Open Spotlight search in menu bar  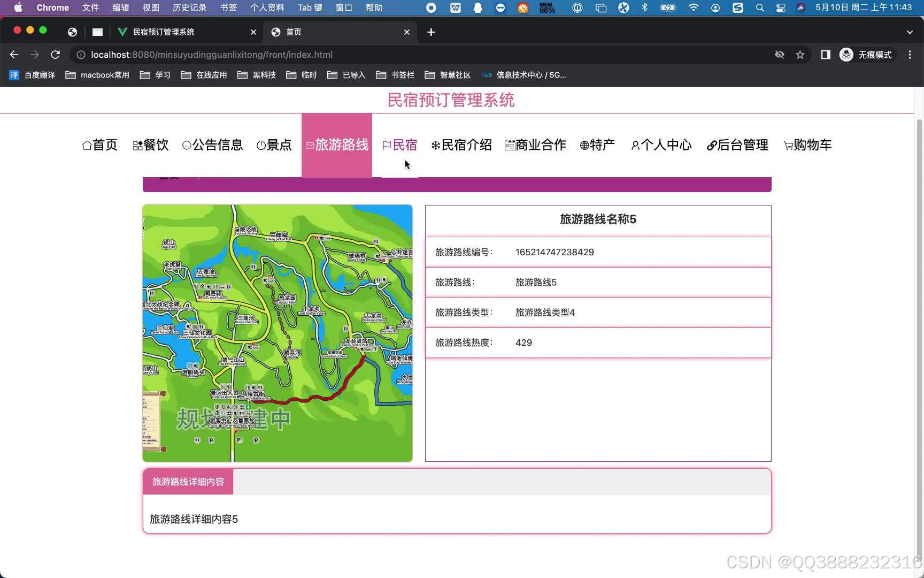(760, 7)
